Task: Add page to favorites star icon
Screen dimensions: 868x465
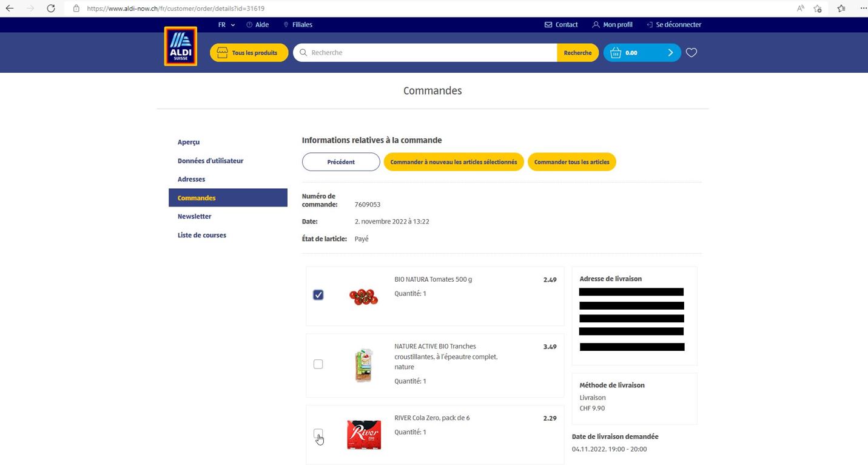Action: (x=818, y=8)
